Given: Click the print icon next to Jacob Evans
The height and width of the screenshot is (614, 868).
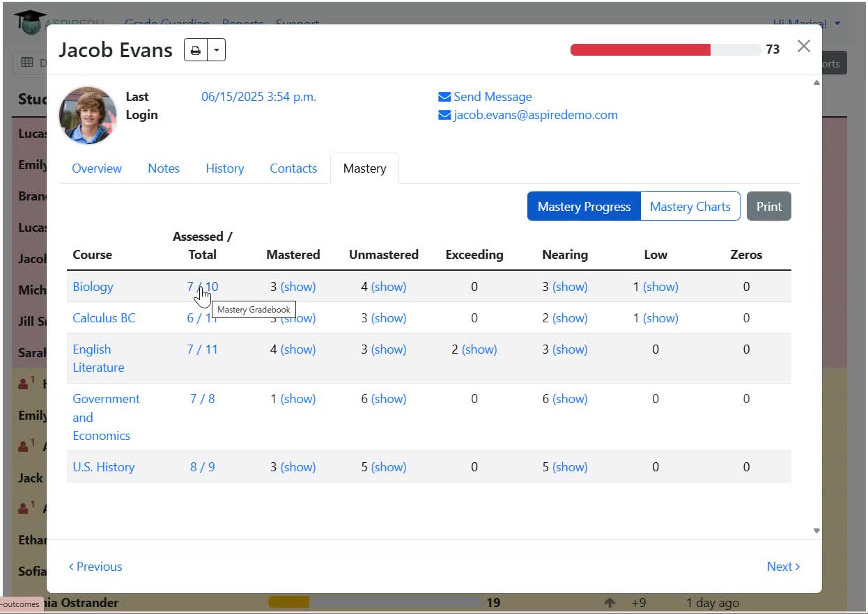Looking at the screenshot, I should pos(196,50).
